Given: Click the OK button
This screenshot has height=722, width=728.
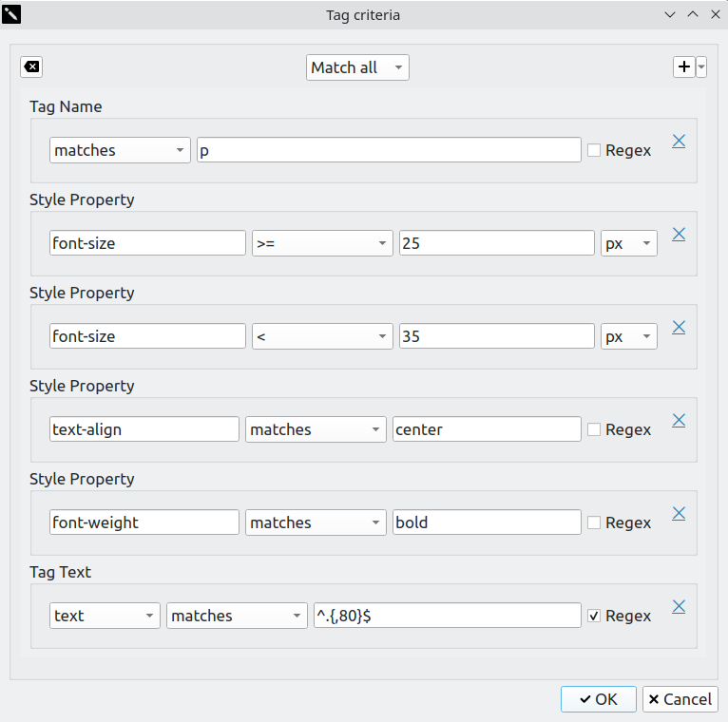Looking at the screenshot, I should pos(598,699).
